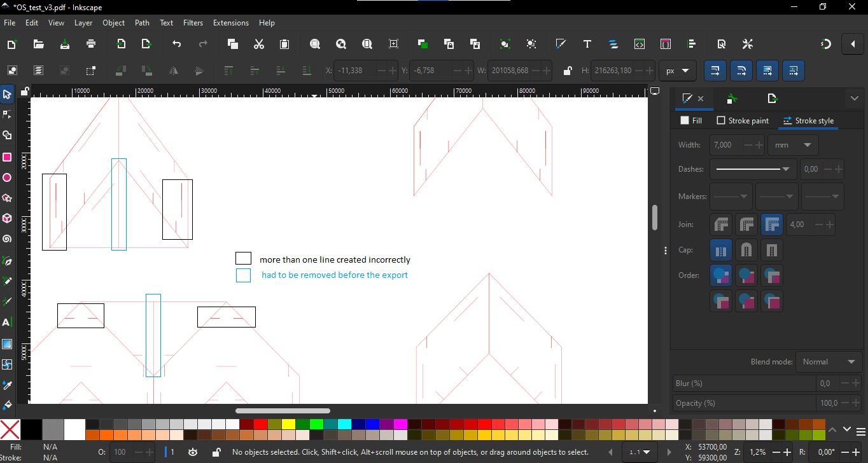Open the XML editor icon
The image size is (868, 463).
pyautogui.click(x=640, y=44)
